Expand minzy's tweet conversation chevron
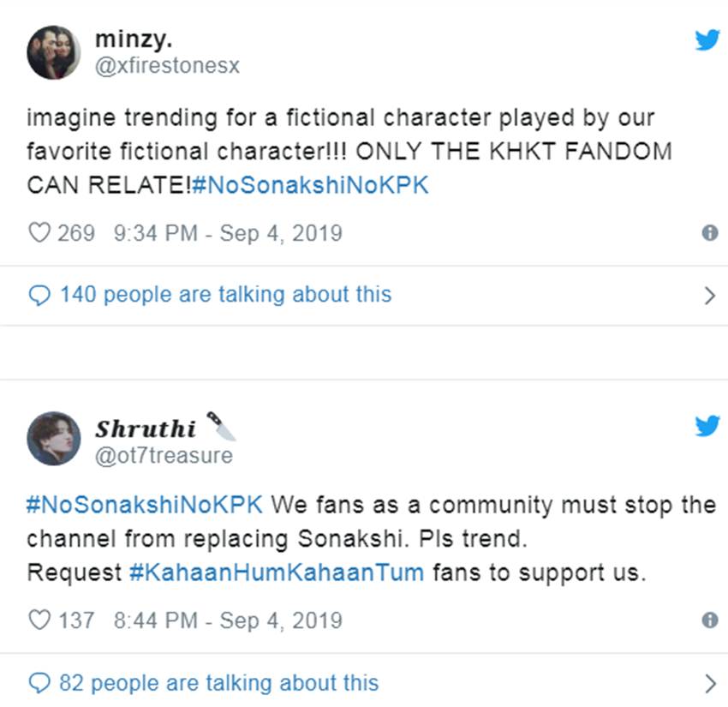 tap(709, 296)
